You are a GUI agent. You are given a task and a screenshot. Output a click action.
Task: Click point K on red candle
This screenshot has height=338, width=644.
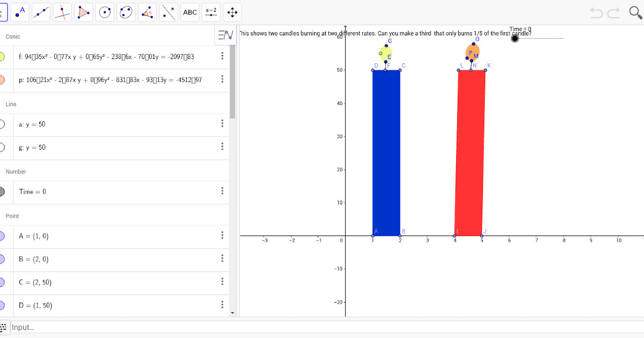coord(486,70)
